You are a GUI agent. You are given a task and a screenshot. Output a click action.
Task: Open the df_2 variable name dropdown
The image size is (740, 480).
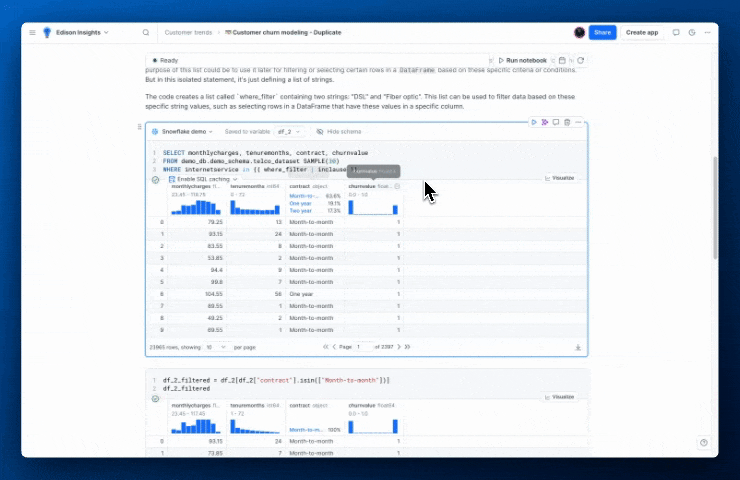pos(288,132)
